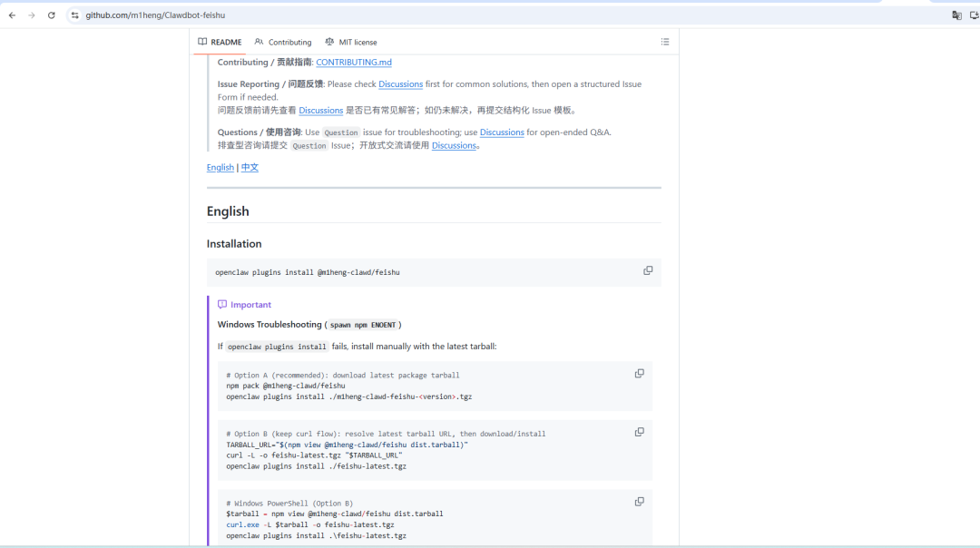980x548 pixels.
Task: Click the MIT license scale icon
Action: pos(329,42)
